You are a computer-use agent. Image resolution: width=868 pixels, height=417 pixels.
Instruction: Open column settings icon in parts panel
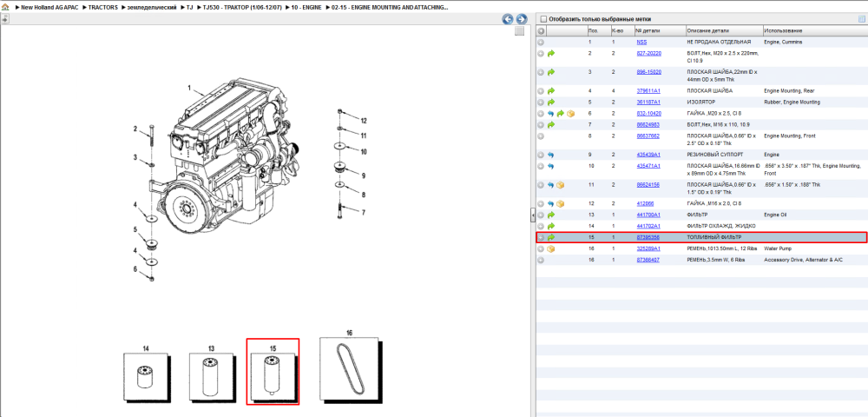pos(861,19)
